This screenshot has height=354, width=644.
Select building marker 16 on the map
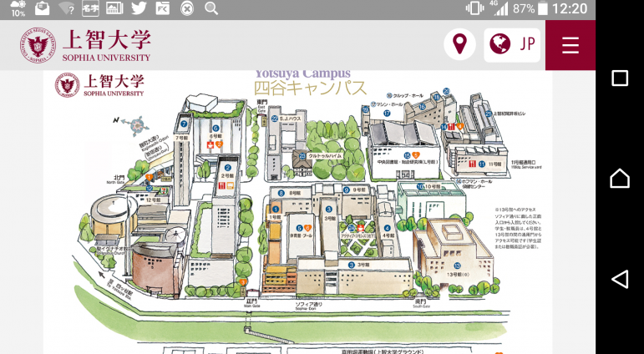422,107
